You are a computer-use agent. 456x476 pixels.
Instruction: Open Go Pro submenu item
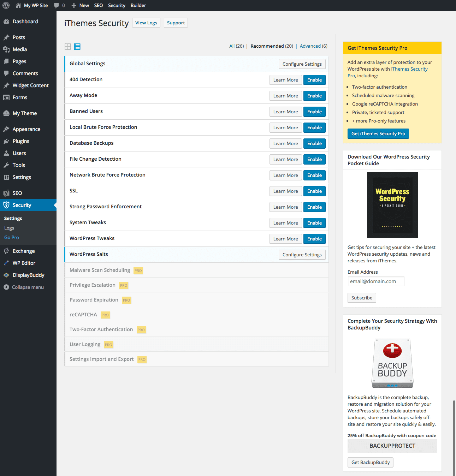[12, 238]
